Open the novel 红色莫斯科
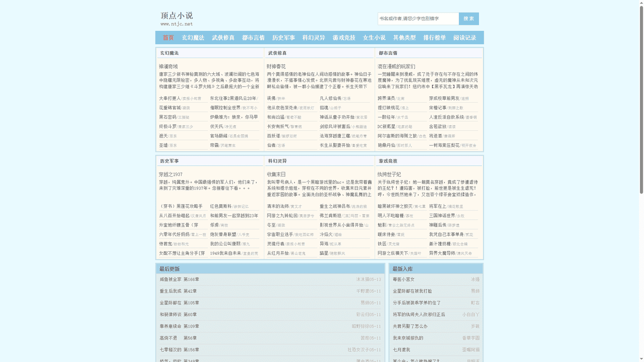 point(221,206)
